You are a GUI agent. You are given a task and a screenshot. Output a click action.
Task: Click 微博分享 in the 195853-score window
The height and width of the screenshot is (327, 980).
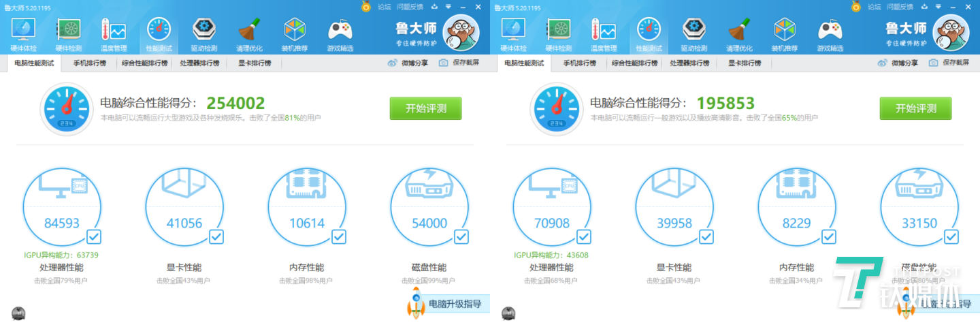(x=898, y=63)
